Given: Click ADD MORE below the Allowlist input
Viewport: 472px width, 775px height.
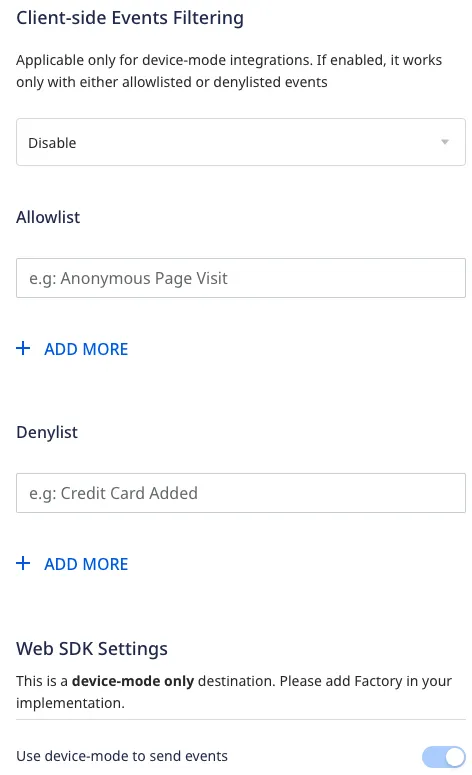Looking at the screenshot, I should (x=86, y=349).
